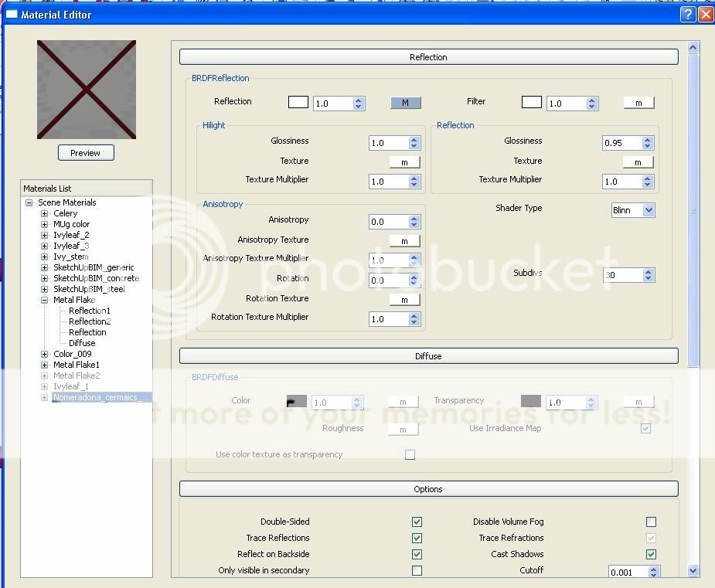
Task: Click Subdivs value spinner arrows
Action: tap(648, 275)
